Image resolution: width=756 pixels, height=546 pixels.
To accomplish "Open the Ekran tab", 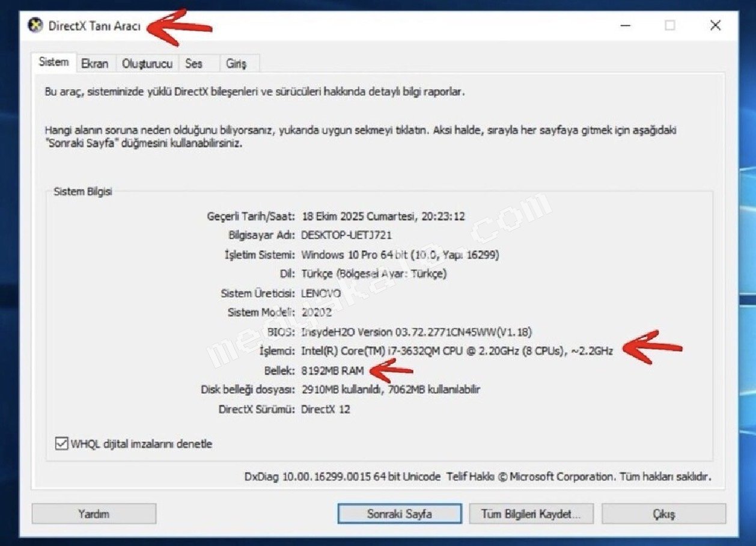I will coord(95,63).
